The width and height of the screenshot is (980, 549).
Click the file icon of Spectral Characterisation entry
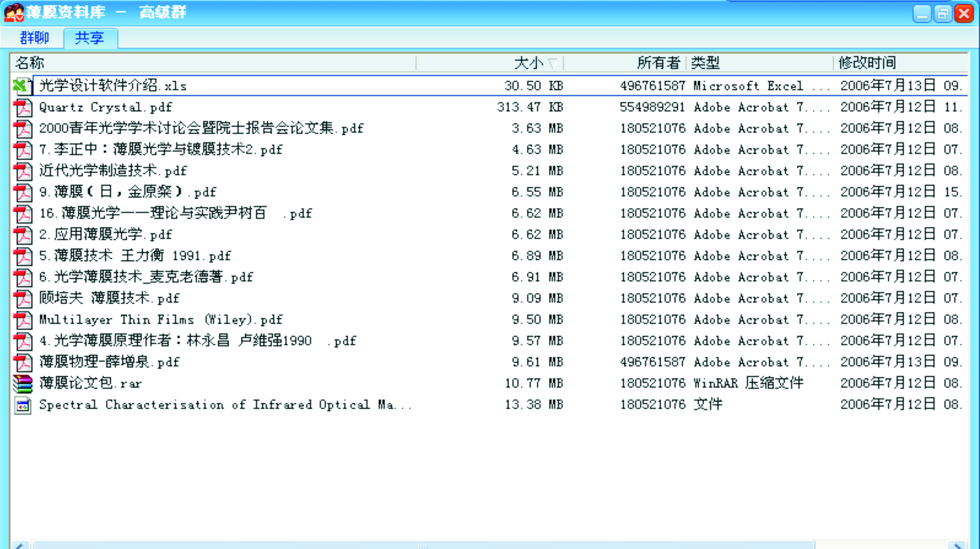coord(23,405)
